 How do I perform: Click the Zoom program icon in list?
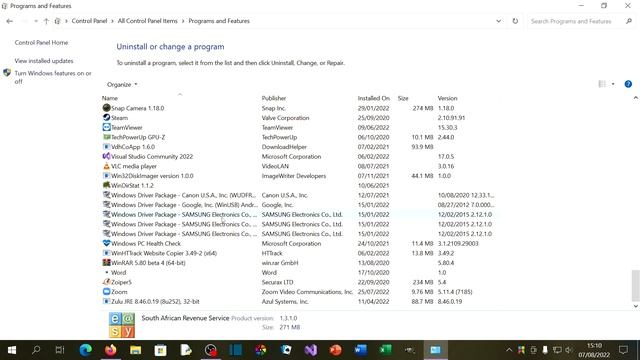pos(107,292)
